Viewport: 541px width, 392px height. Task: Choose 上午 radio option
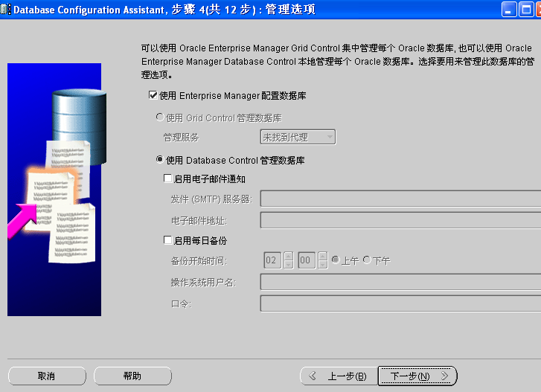pos(336,260)
